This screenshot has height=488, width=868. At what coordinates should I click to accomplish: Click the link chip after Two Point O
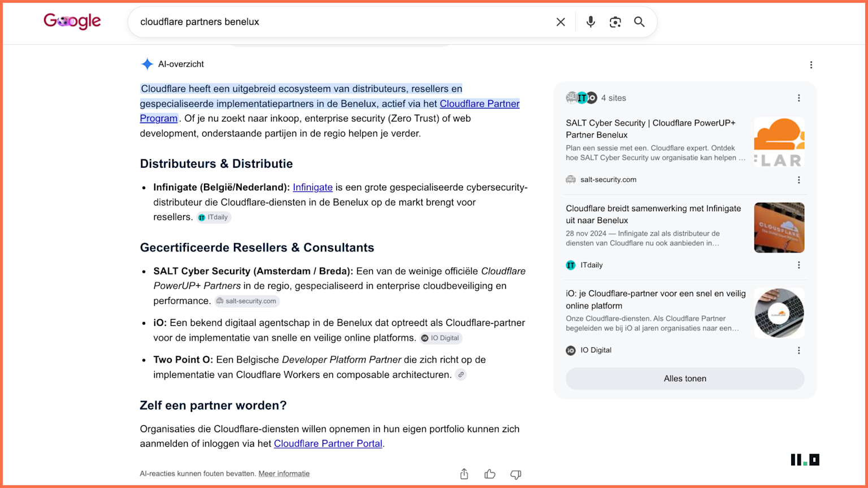461,375
